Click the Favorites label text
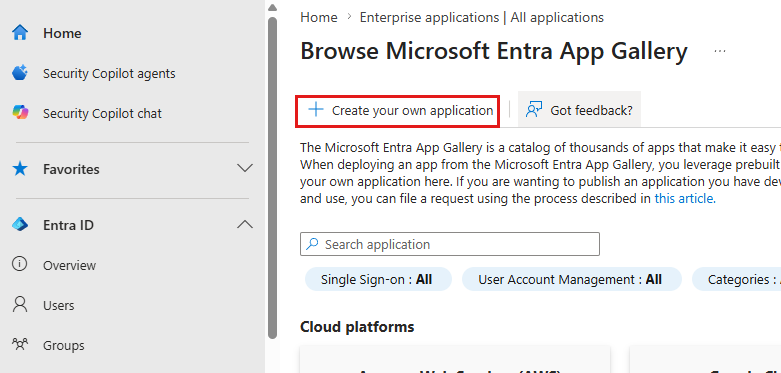The image size is (781, 373). click(x=71, y=169)
